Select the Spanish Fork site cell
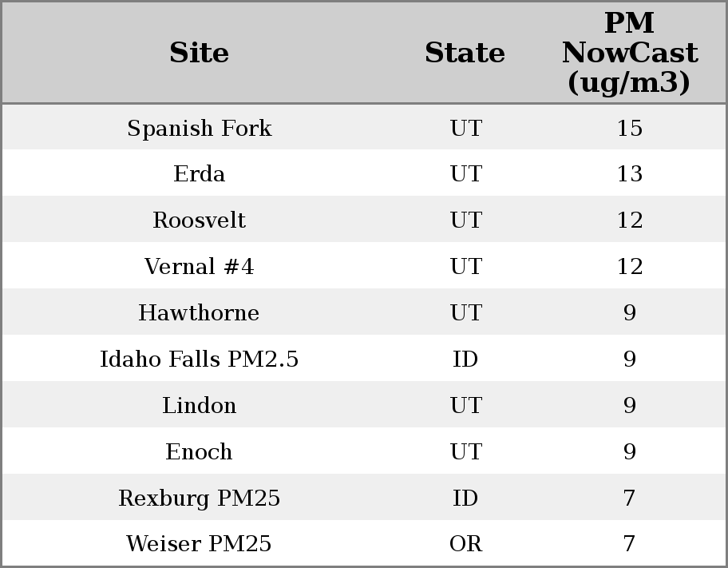Image resolution: width=728 pixels, height=568 pixels. [x=199, y=128]
